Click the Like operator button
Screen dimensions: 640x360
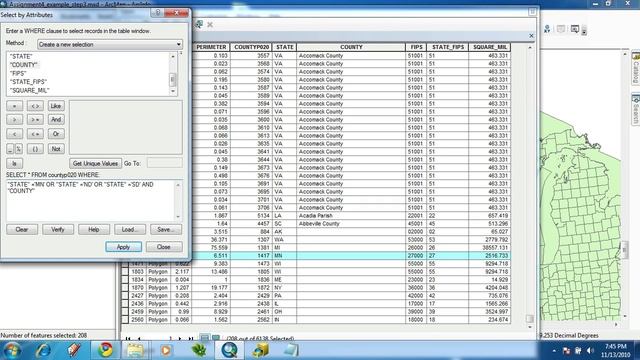pos(56,106)
